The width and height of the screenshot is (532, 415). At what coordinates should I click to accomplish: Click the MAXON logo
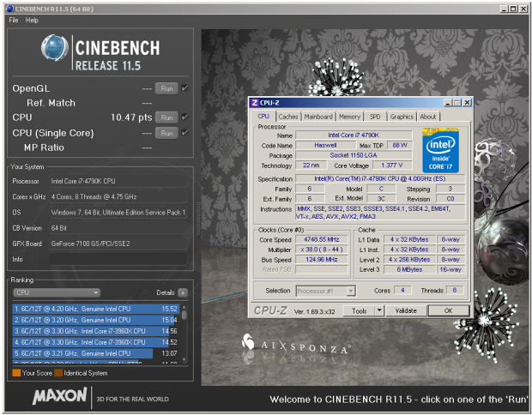click(x=60, y=395)
